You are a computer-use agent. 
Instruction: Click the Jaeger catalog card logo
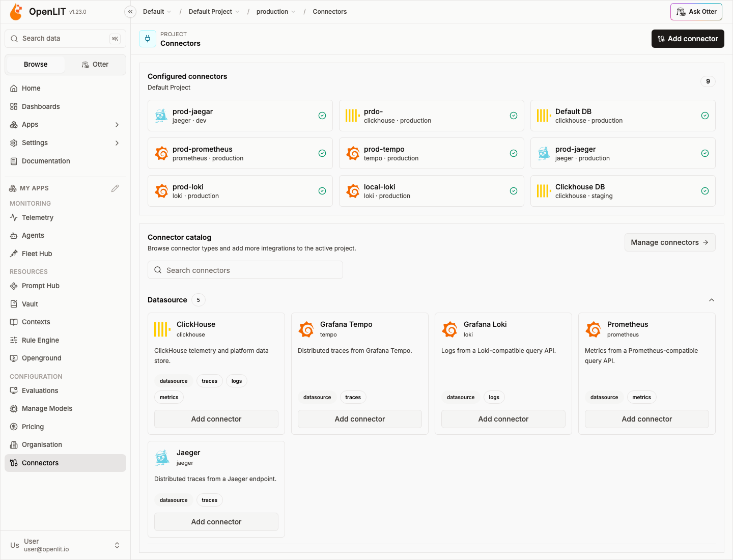(x=162, y=458)
